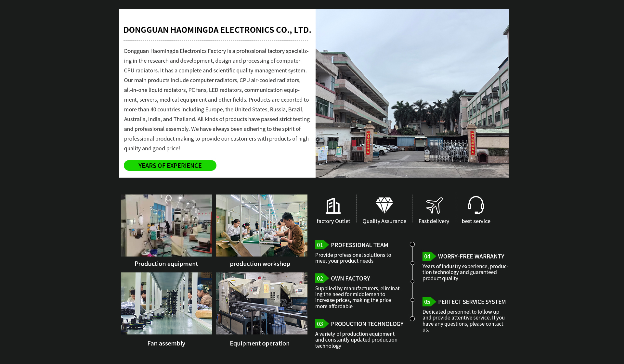
Task: Click the top timeline circle marker
Action: pos(412,244)
